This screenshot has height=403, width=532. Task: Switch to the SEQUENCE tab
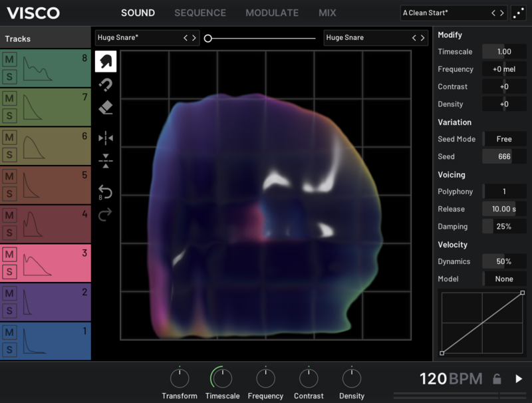[200, 13]
